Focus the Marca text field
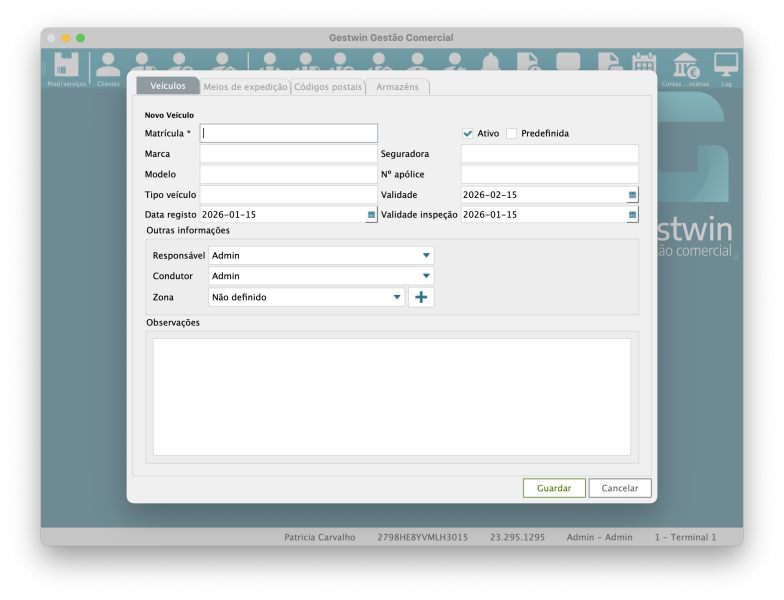 click(x=288, y=154)
